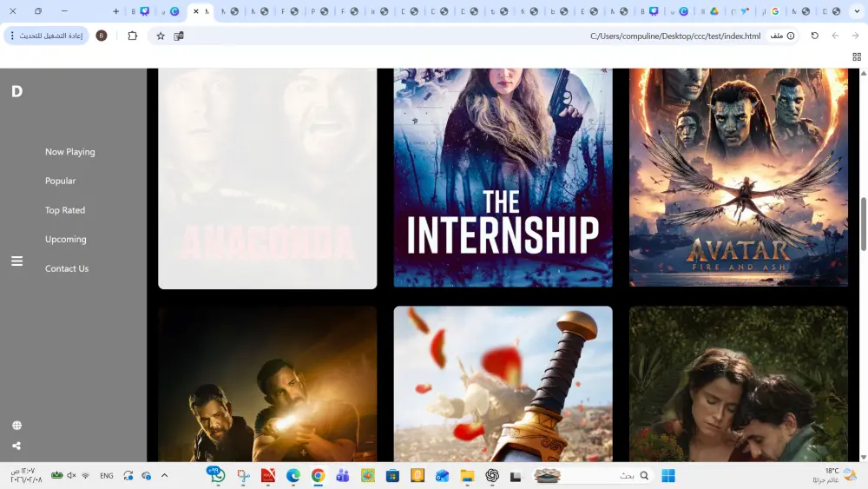The height and width of the screenshot is (489, 868).
Task: Reload the page
Action: click(x=814, y=36)
